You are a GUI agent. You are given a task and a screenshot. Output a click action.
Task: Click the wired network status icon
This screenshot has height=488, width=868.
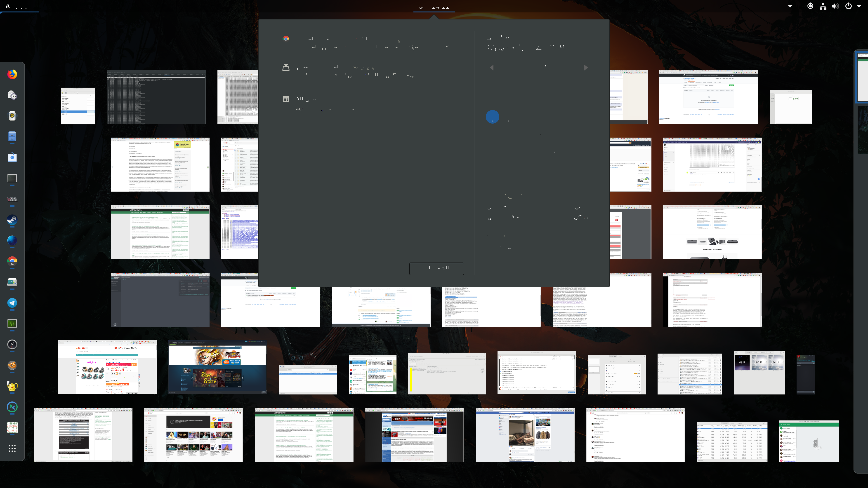tap(823, 6)
